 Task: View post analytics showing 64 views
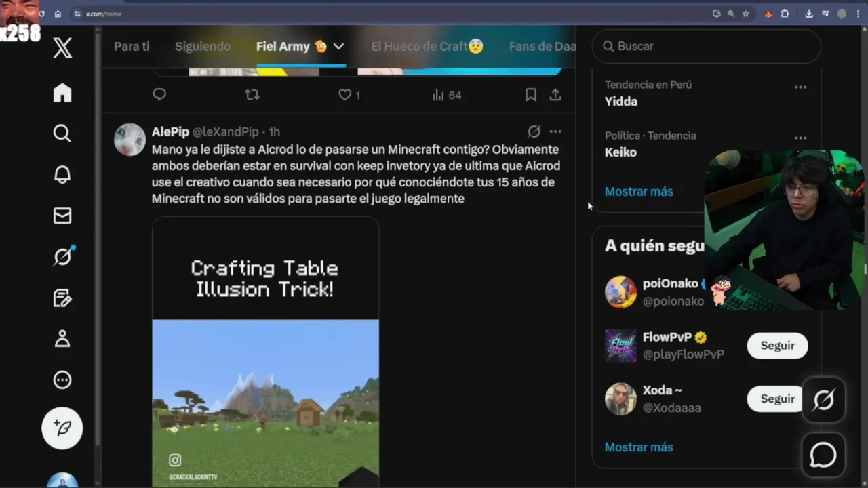coord(447,95)
